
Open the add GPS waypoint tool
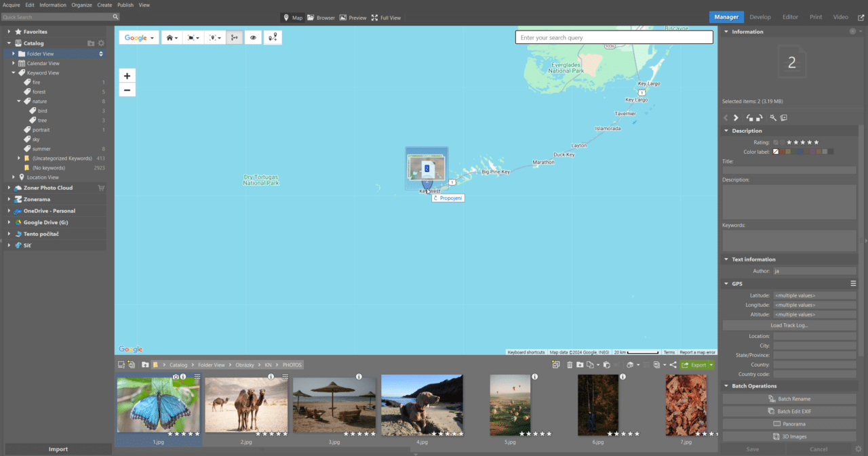[273, 37]
